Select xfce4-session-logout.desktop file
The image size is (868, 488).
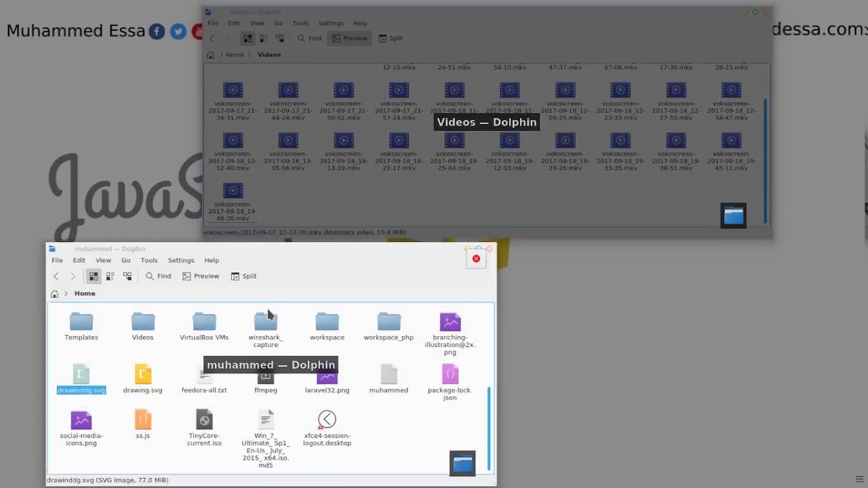coord(327,428)
